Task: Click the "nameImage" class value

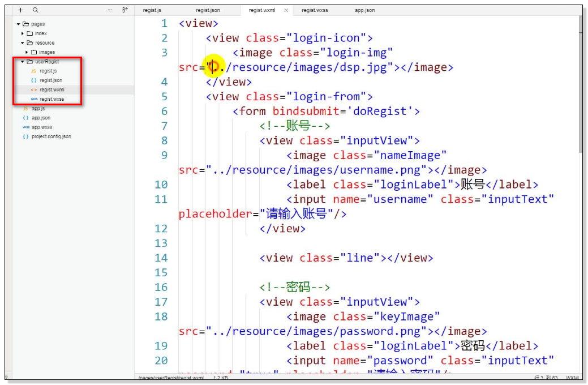Action: pyautogui.click(x=410, y=156)
